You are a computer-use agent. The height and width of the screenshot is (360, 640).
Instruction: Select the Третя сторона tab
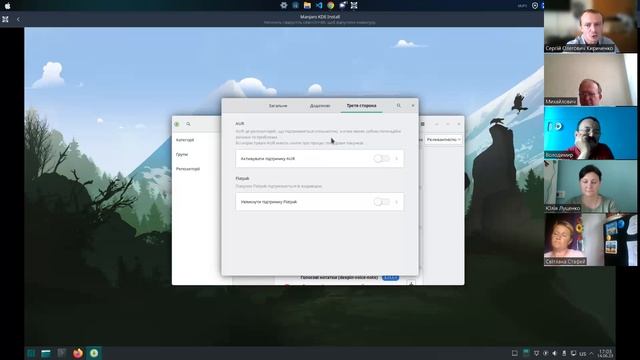pyautogui.click(x=361, y=106)
